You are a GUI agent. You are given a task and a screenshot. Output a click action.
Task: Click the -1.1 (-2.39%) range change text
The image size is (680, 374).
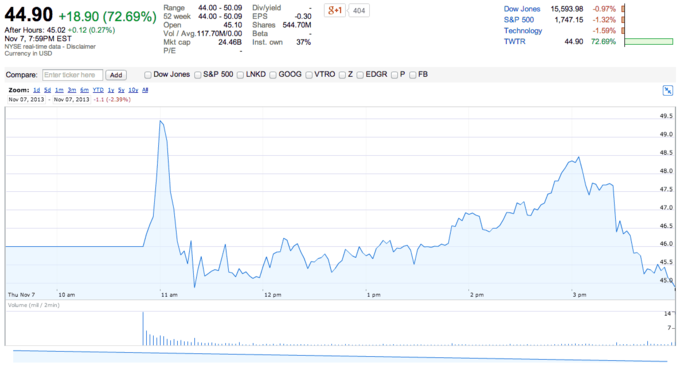pyautogui.click(x=112, y=99)
